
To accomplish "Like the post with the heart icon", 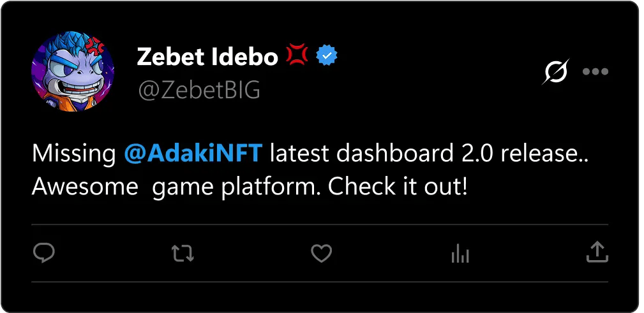I will pyautogui.click(x=321, y=253).
